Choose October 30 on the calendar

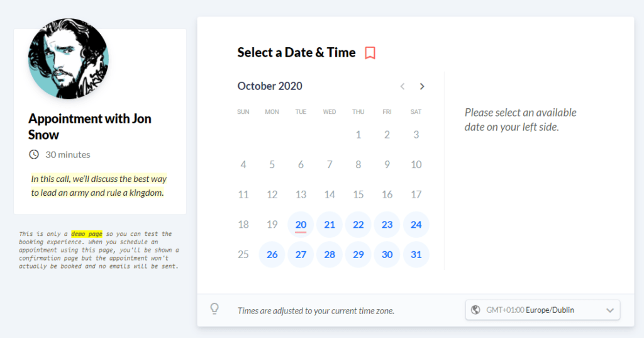(387, 254)
